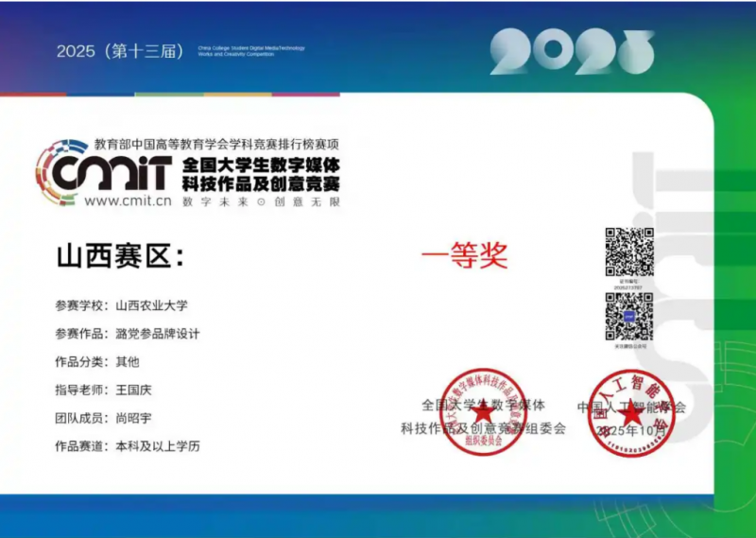Open the www.cmit.cn website link
756x538 pixels.
(x=128, y=200)
